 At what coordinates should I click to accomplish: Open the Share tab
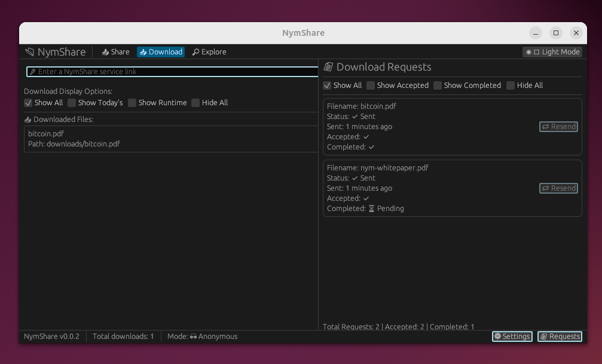click(115, 52)
